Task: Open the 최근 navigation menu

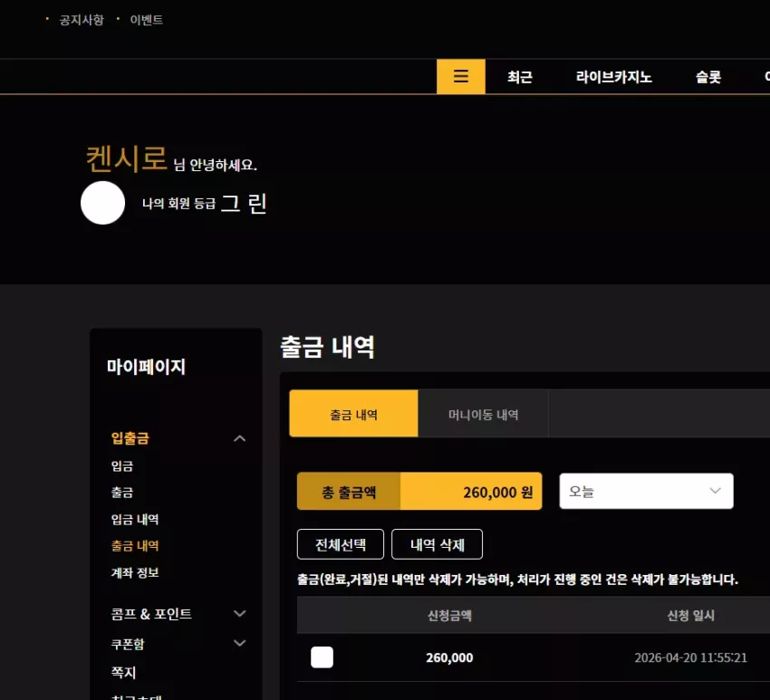Action: pyautogui.click(x=520, y=77)
